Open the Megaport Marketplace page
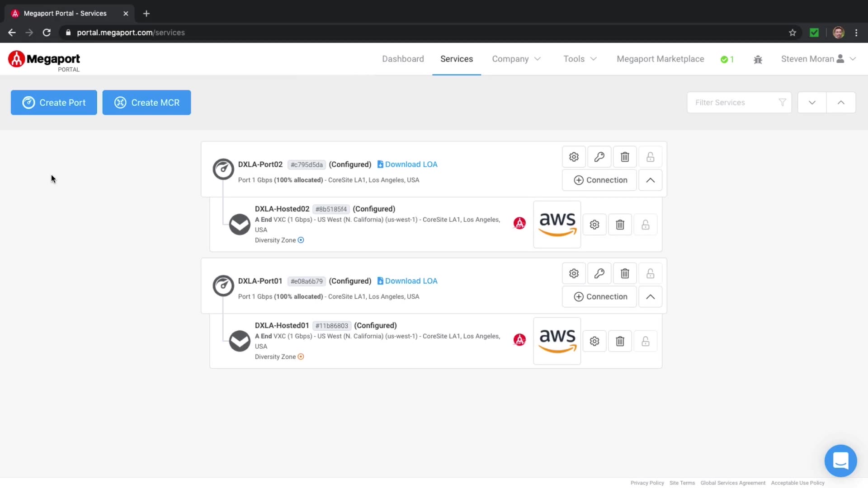The width and height of the screenshot is (868, 488). pyautogui.click(x=660, y=59)
